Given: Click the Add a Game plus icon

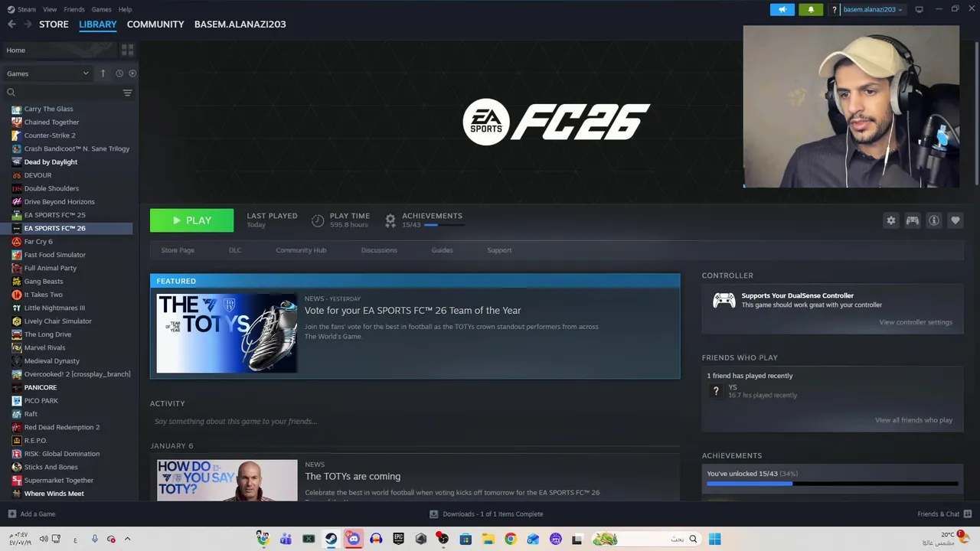Looking at the screenshot, I should tap(11, 514).
